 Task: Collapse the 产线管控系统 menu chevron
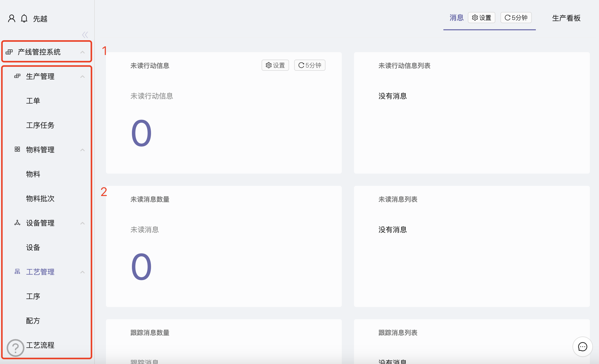[x=83, y=52]
